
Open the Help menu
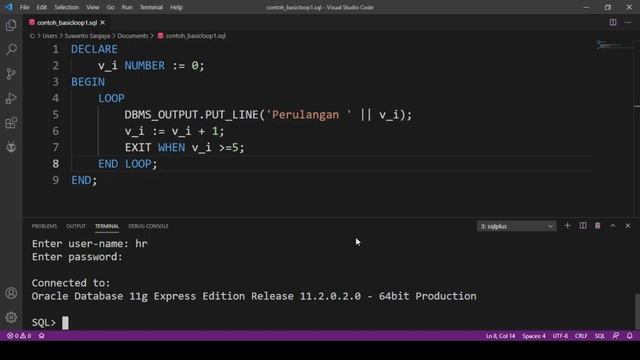176,7
